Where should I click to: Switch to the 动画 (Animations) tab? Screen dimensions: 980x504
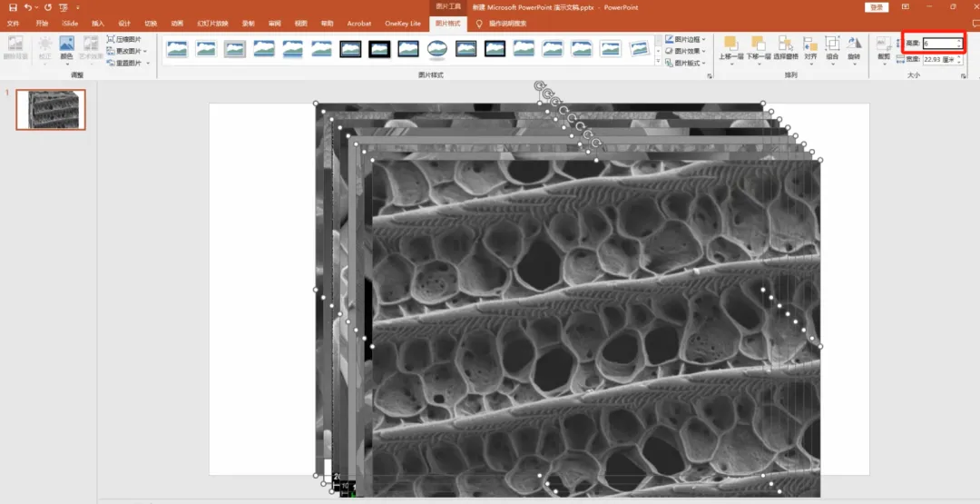click(x=177, y=23)
